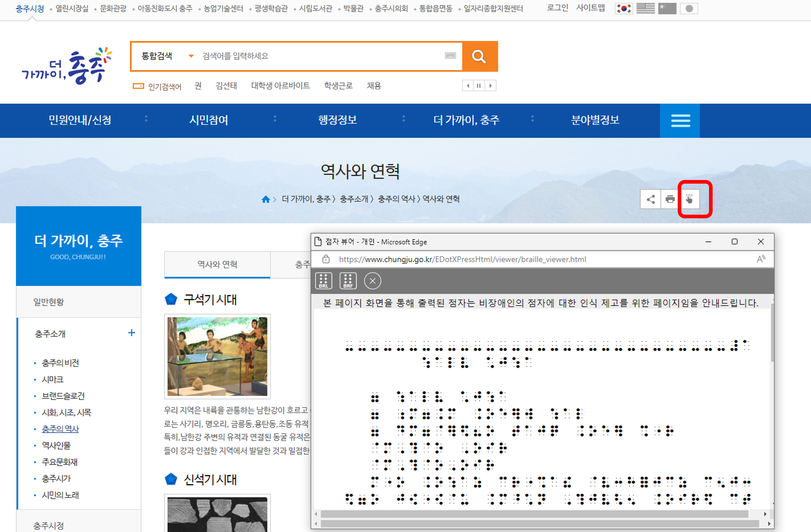Viewport: 811px width, 532px height.
Task: Open 충주의비전 sidebar item
Action: tap(60, 363)
